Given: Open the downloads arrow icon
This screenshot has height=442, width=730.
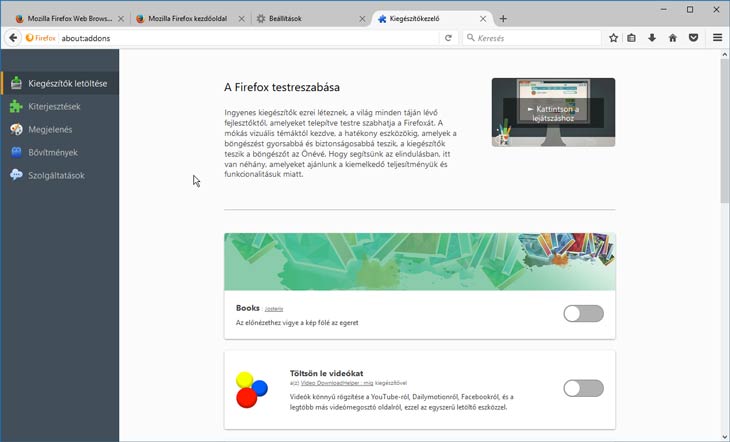Looking at the screenshot, I should tap(652, 38).
